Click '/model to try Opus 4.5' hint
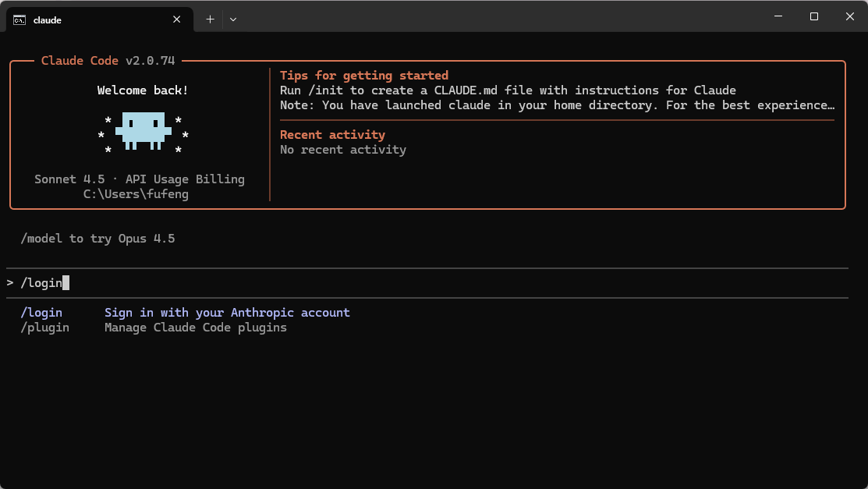This screenshot has width=868, height=489. pyautogui.click(x=97, y=238)
